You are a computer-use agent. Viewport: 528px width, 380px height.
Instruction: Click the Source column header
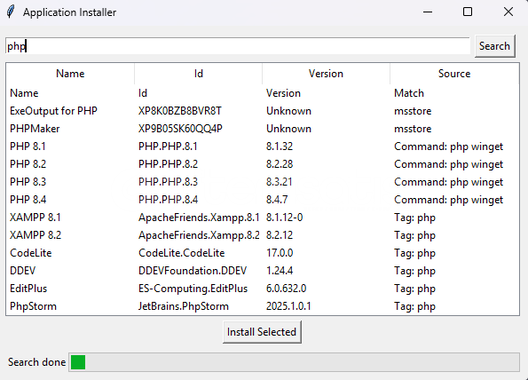pyautogui.click(x=454, y=73)
